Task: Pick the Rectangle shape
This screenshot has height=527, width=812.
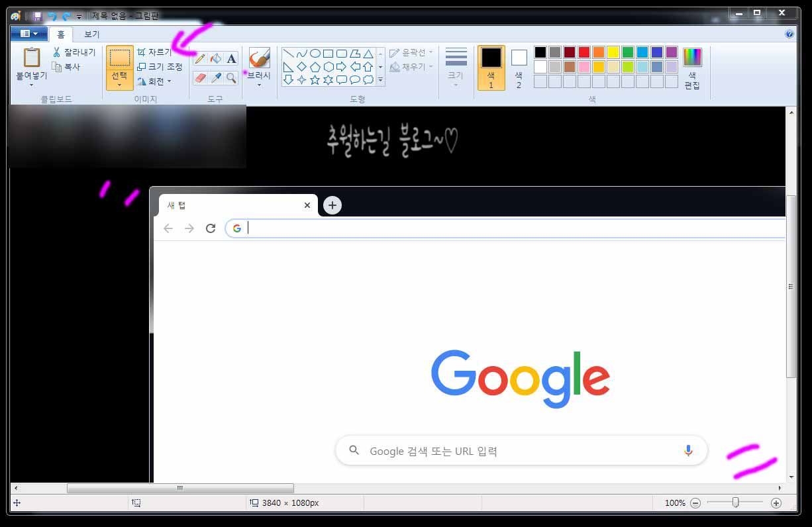Action: click(329, 54)
